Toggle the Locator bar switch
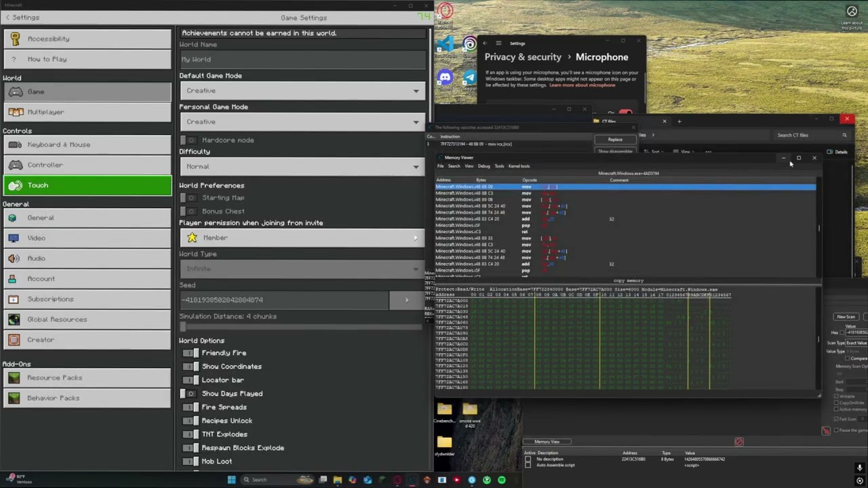Image resolution: width=868 pixels, height=488 pixels. [x=191, y=380]
